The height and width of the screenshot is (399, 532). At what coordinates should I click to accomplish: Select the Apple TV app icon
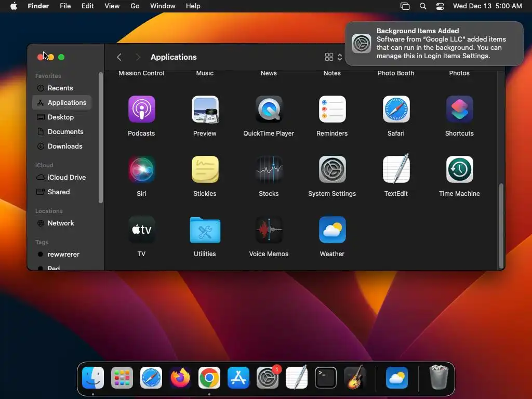point(141,230)
